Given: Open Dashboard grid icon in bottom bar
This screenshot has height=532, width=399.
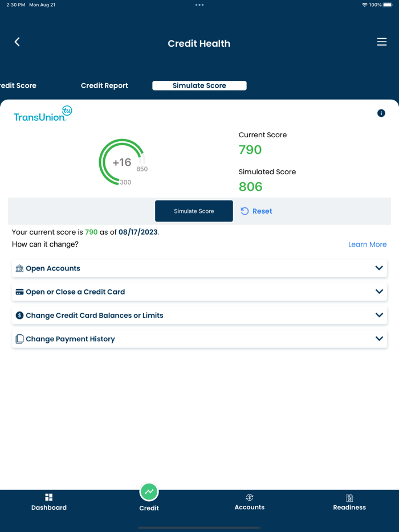Looking at the screenshot, I should 49,497.
